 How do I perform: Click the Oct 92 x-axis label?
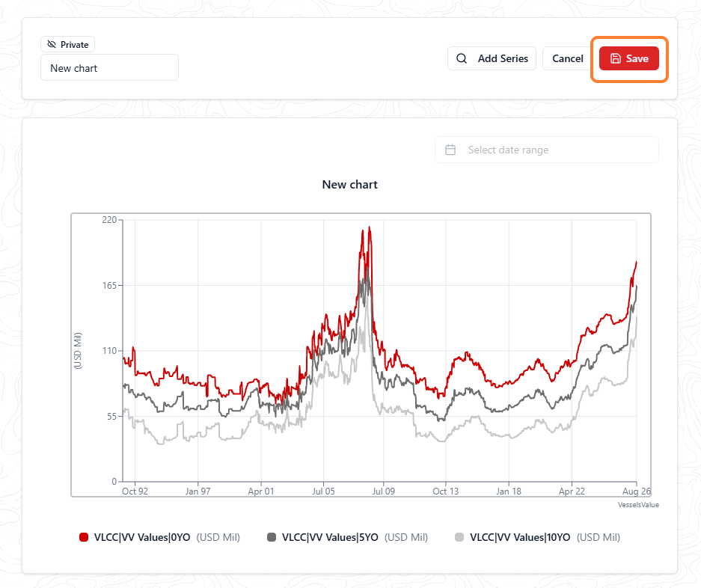click(135, 491)
